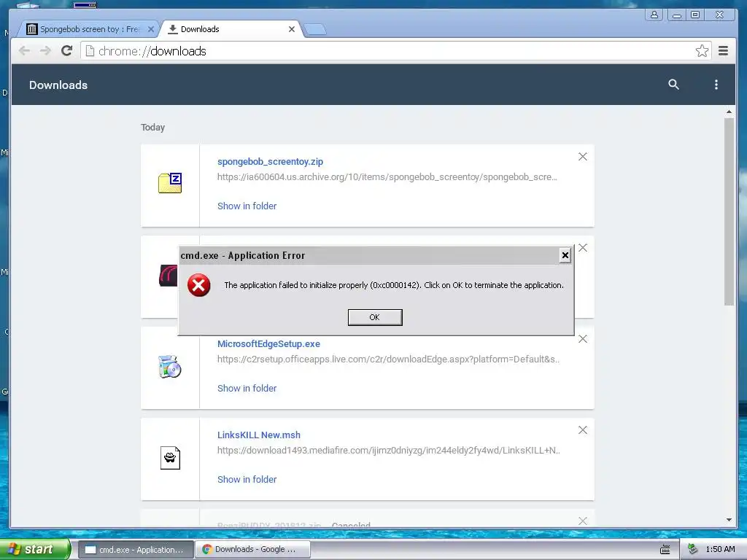Viewport: 747px width, 560px height.
Task: Click the red error icon in dialog
Action: [x=198, y=285]
